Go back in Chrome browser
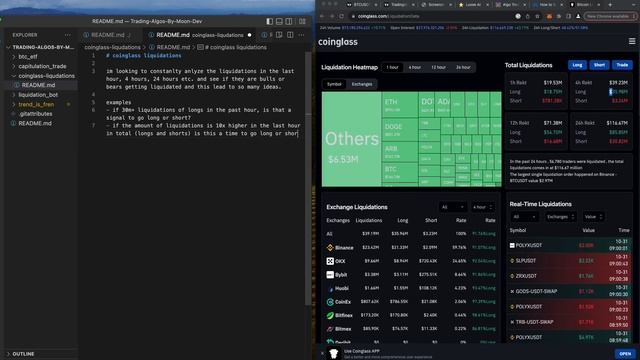Image resolution: width=640 pixels, height=360 pixels. [322, 16]
